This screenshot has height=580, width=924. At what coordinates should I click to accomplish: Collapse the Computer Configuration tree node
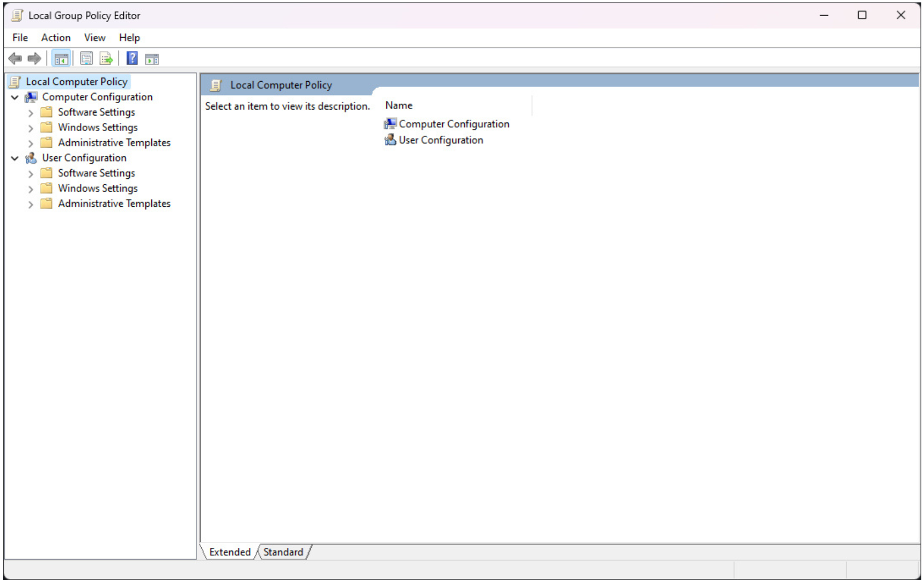14,97
